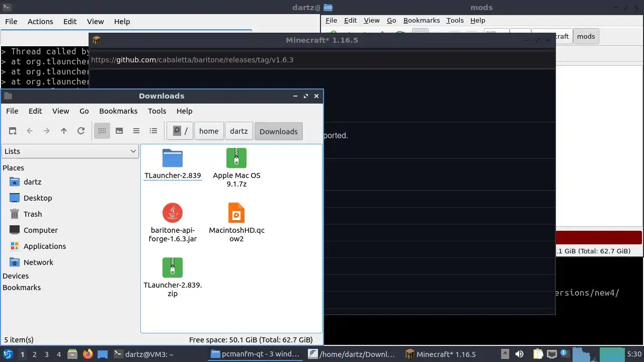Open Go menu in Downloads window
644x362 pixels.
(x=84, y=111)
